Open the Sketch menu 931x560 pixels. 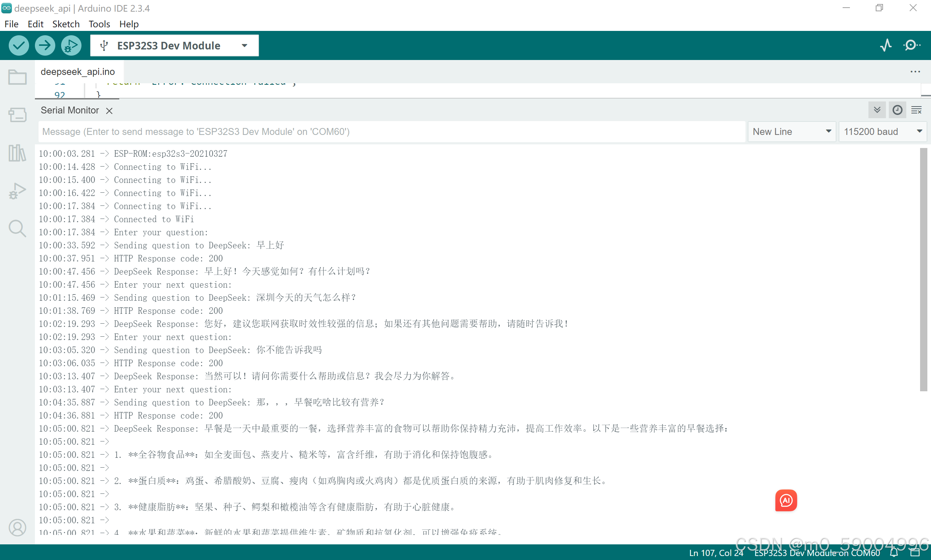coord(66,24)
